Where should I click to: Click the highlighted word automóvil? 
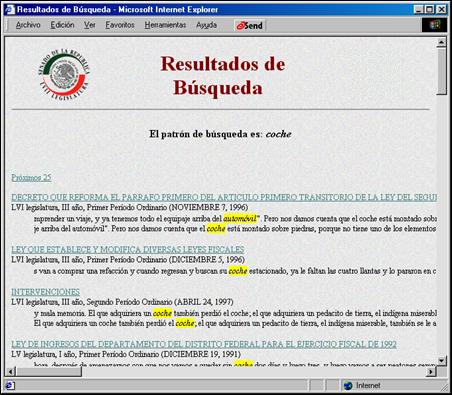(240, 219)
